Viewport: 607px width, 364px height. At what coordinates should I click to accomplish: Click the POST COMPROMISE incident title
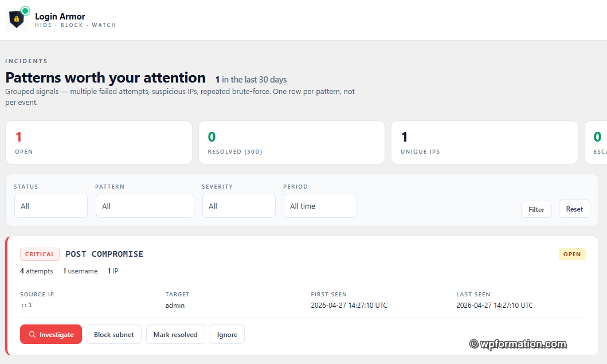[104, 254]
